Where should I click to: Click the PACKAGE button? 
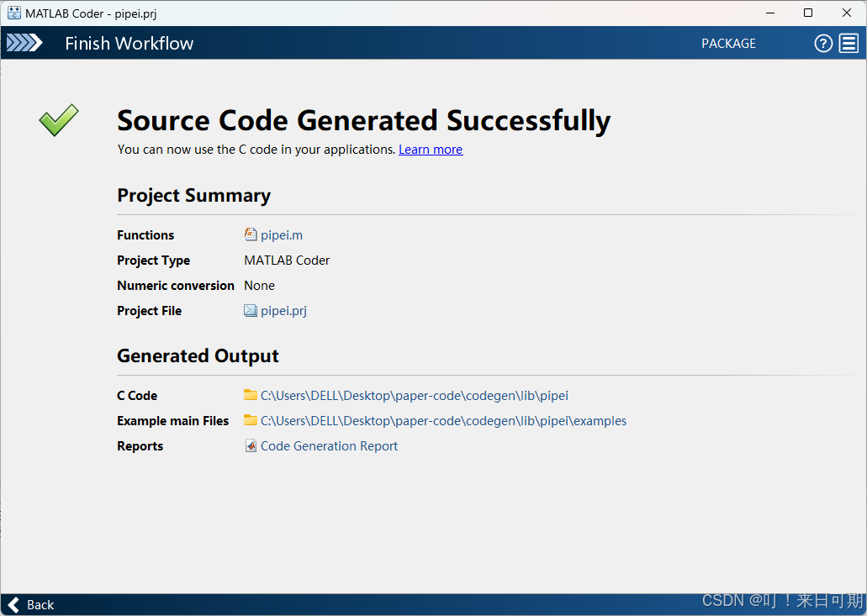point(728,44)
